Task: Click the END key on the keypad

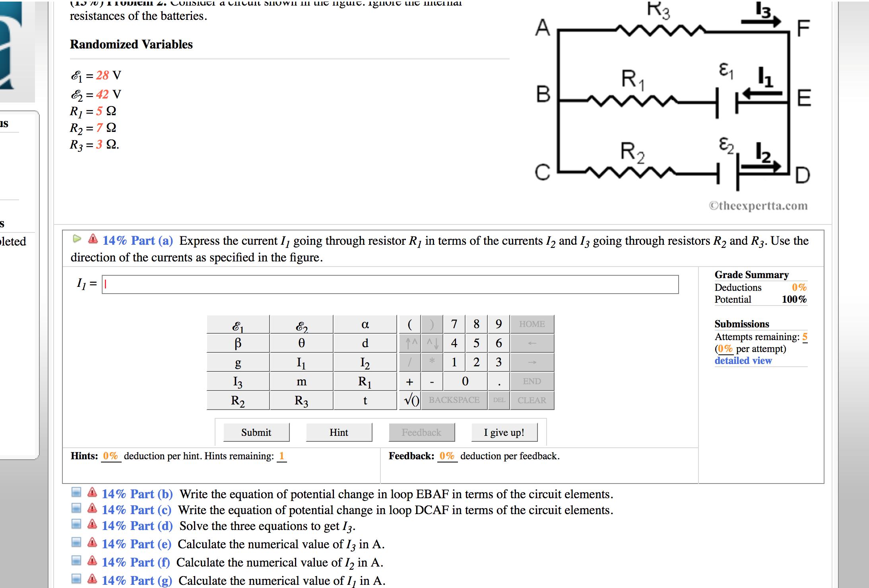Action: coord(532,381)
